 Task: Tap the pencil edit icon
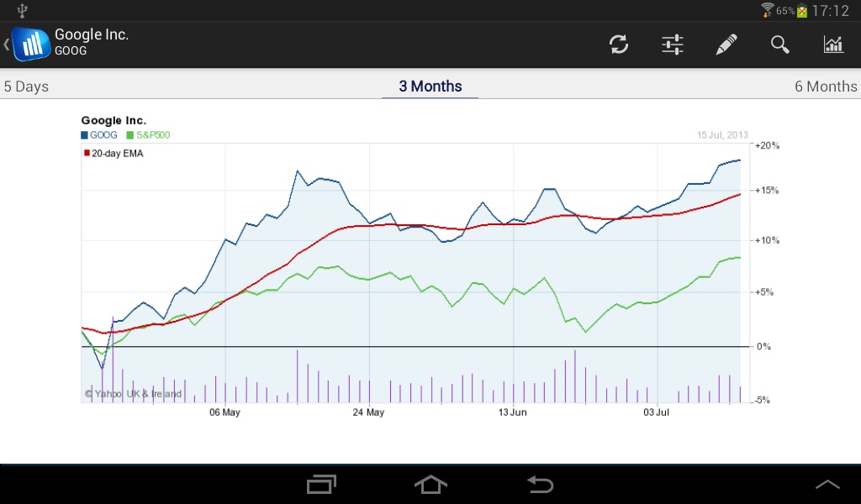pos(726,45)
